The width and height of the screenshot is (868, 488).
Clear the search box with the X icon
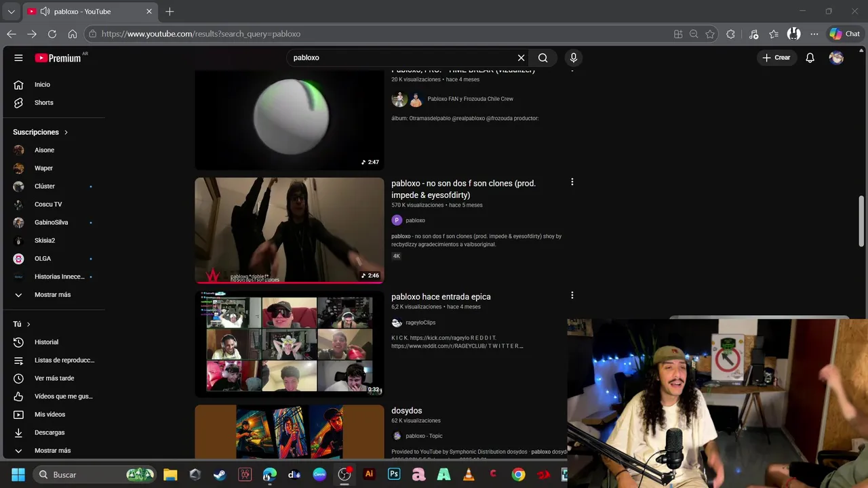521,58
